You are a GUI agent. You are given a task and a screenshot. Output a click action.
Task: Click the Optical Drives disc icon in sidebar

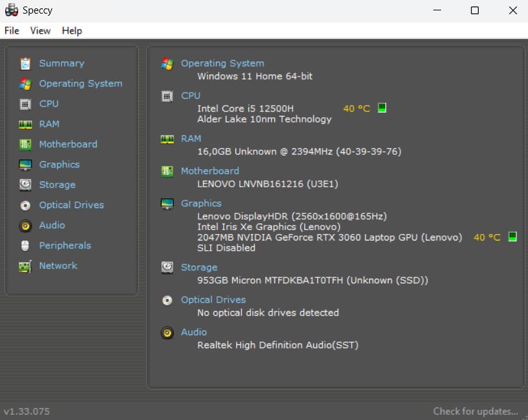(25, 205)
